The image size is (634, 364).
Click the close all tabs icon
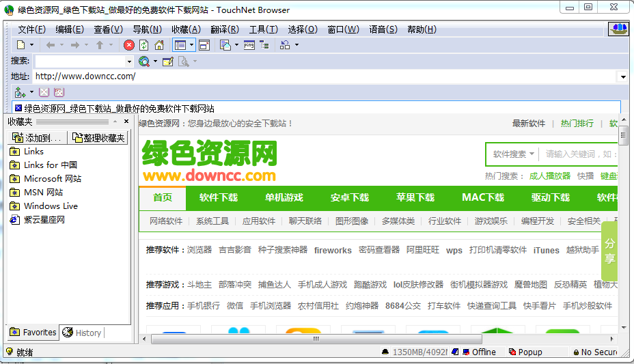tap(59, 92)
